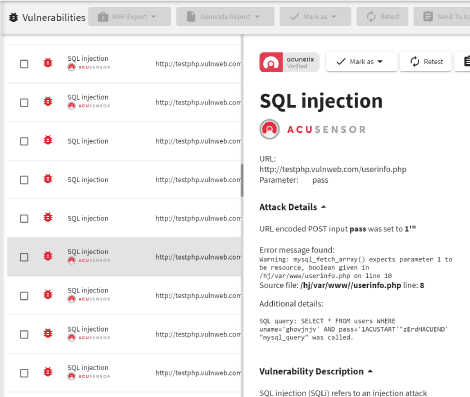
Task: Tick the checkbox of the highlighted SQL injection row
Action: (x=24, y=257)
